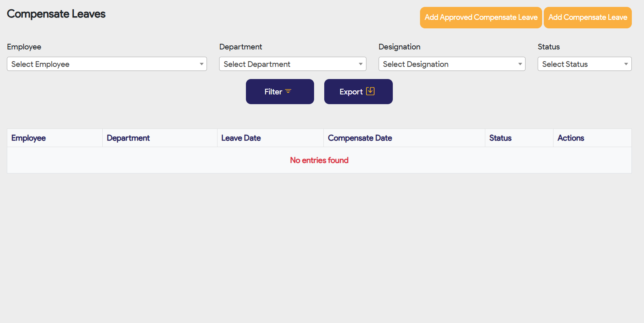Click the Status table column header
The image size is (644, 323).
click(x=500, y=138)
